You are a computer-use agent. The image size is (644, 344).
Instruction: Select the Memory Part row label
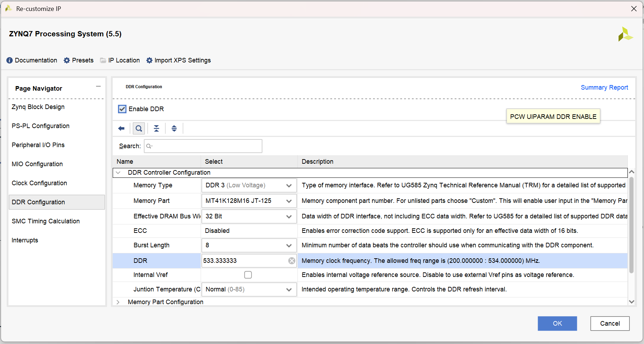[152, 201]
